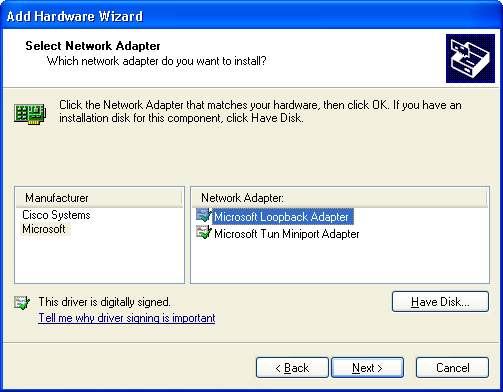Click the Add Hardware Wizard title bar
Viewport: 503px width, 392px height.
(x=251, y=16)
